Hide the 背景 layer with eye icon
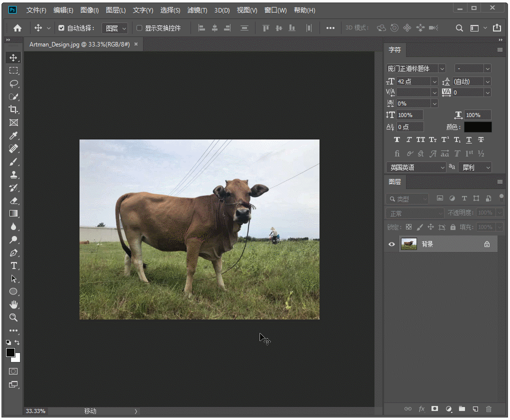Screen dimensions: 510x420 coord(391,244)
